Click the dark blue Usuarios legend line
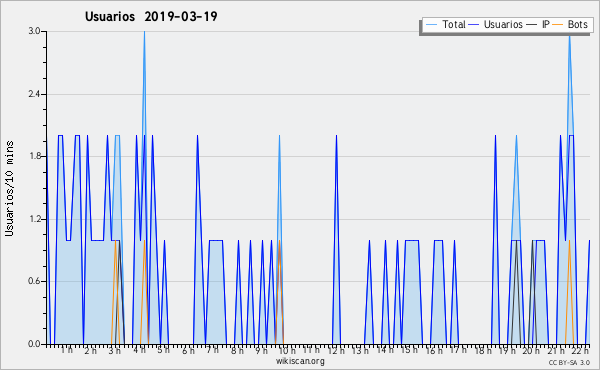 tap(474, 24)
